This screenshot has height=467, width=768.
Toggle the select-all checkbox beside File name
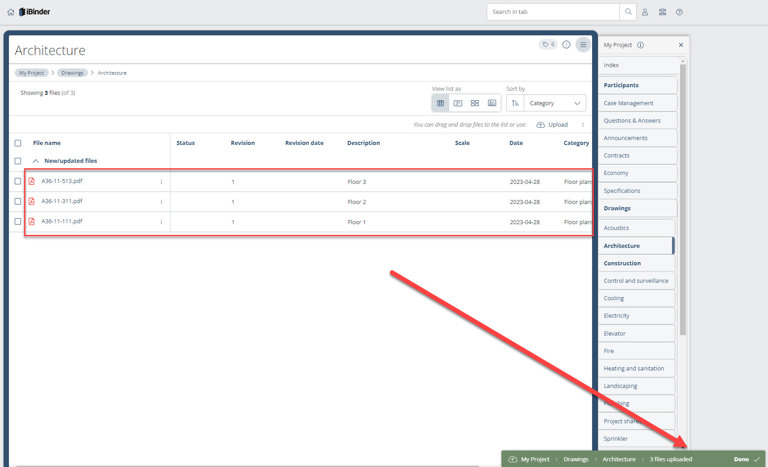(18, 143)
